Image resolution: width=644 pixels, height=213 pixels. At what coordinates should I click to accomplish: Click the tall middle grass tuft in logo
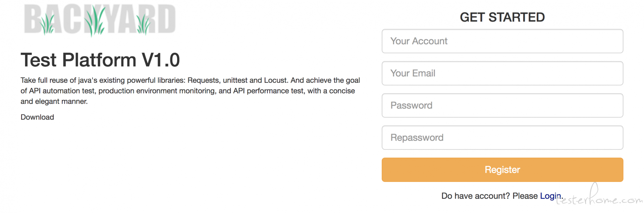95,21
